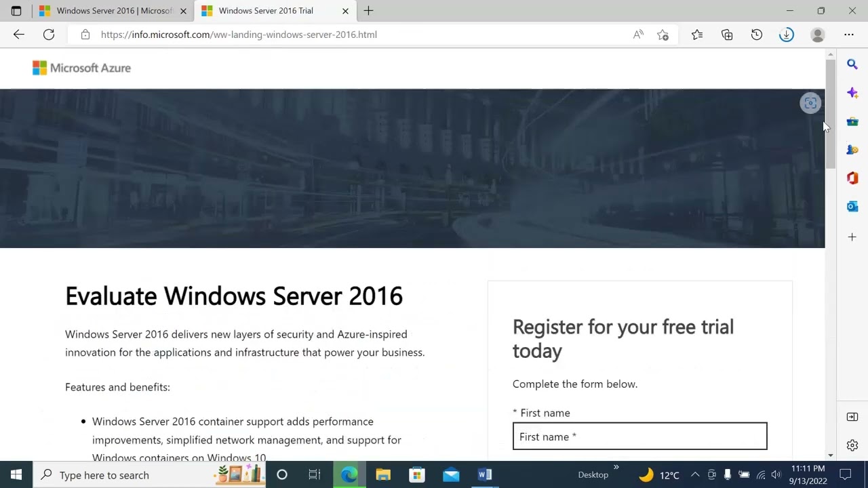Click the taskbar search box
The width and height of the screenshot is (868, 488).
149,474
